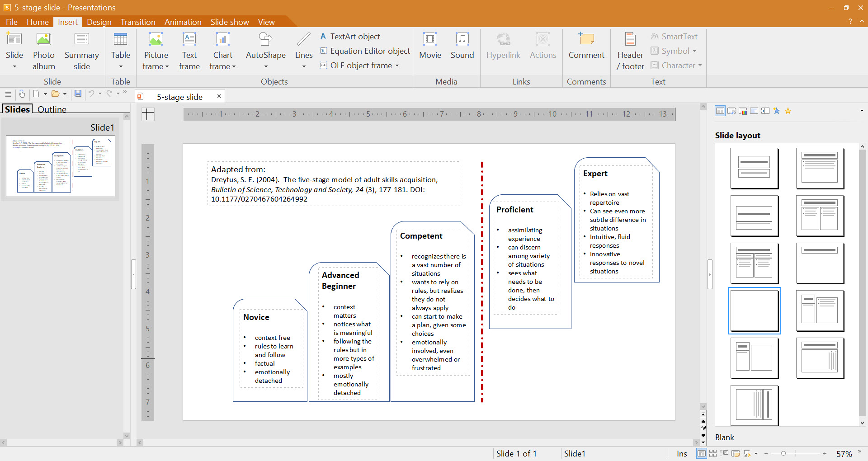Switch to outline view in status bar
The image size is (868, 461).
(724, 453)
